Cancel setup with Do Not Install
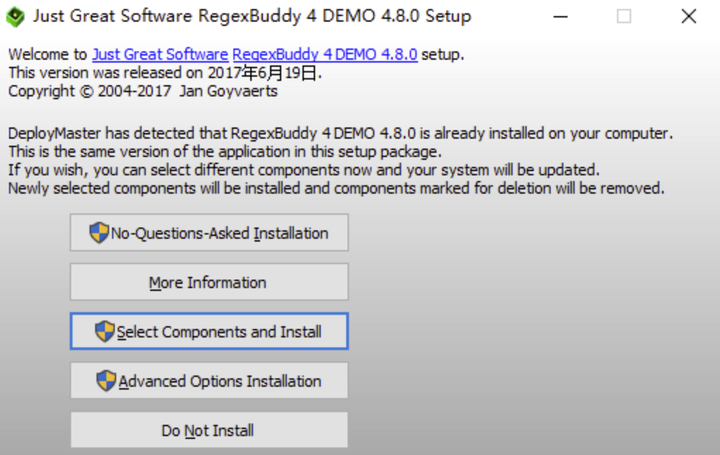This screenshot has height=455, width=720. (209, 430)
